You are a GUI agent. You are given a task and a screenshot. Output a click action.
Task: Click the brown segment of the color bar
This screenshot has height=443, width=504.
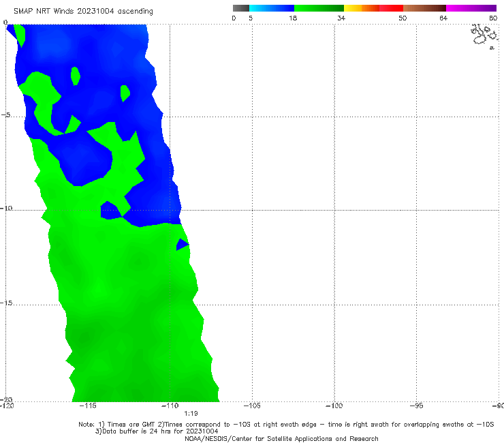(x=424, y=8)
